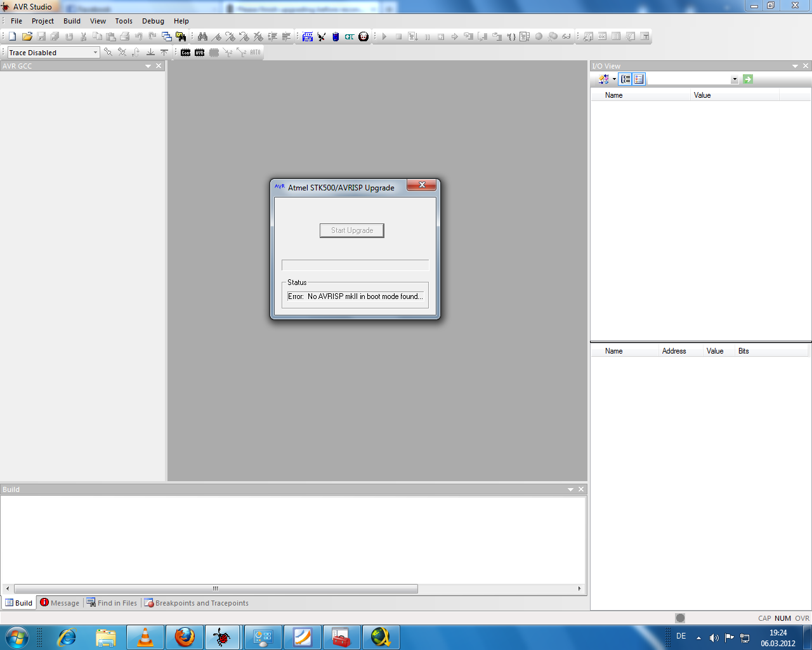Click the Paste clipboard toolbar icon
This screenshot has width=812, height=650.
pyautogui.click(x=110, y=37)
